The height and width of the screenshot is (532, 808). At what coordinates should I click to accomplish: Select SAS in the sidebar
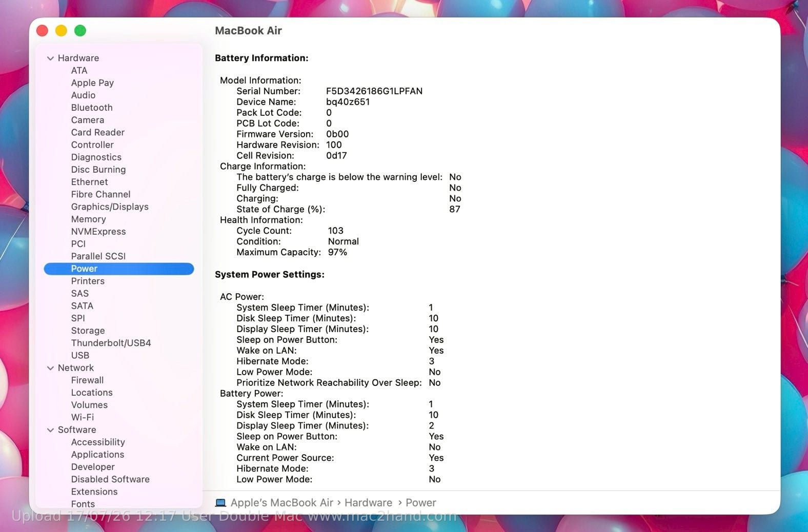pyautogui.click(x=80, y=293)
